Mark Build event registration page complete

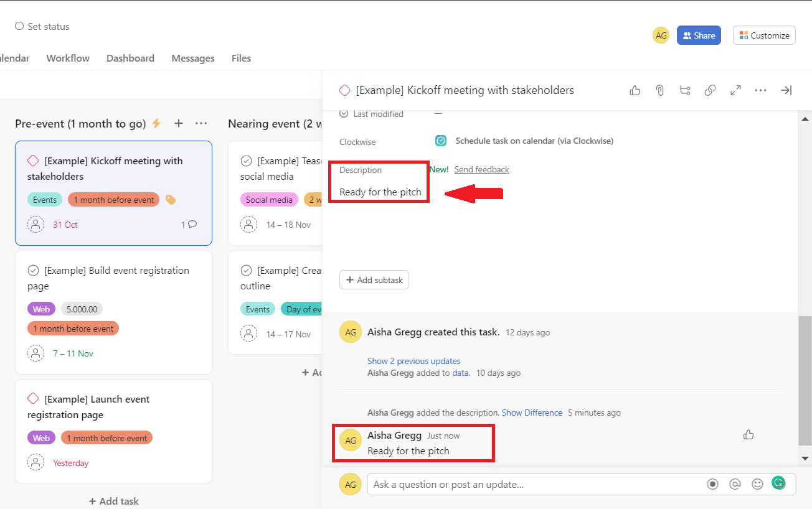tap(34, 271)
